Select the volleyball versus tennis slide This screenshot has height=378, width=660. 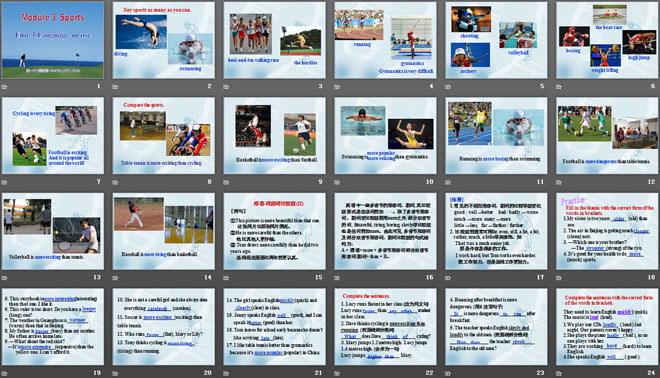(x=53, y=231)
